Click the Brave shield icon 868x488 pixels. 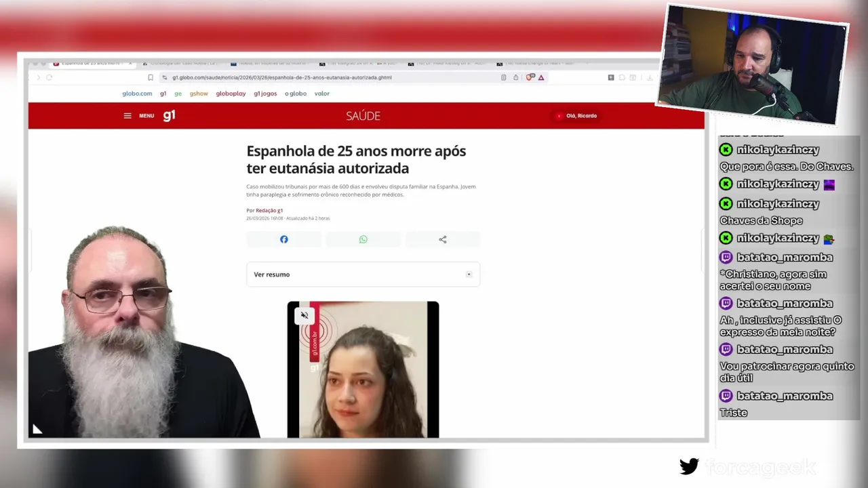(x=531, y=77)
